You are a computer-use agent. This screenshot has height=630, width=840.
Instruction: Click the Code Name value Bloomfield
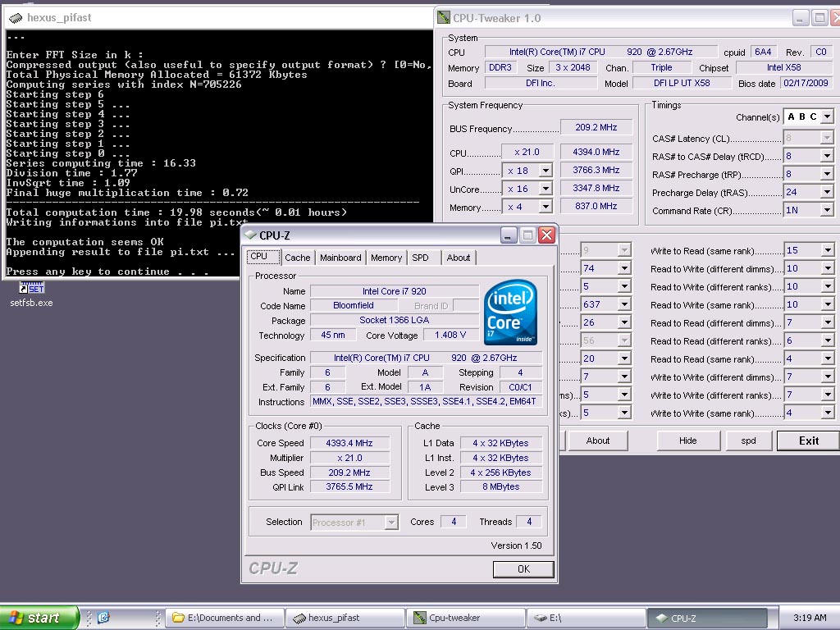pyautogui.click(x=354, y=305)
